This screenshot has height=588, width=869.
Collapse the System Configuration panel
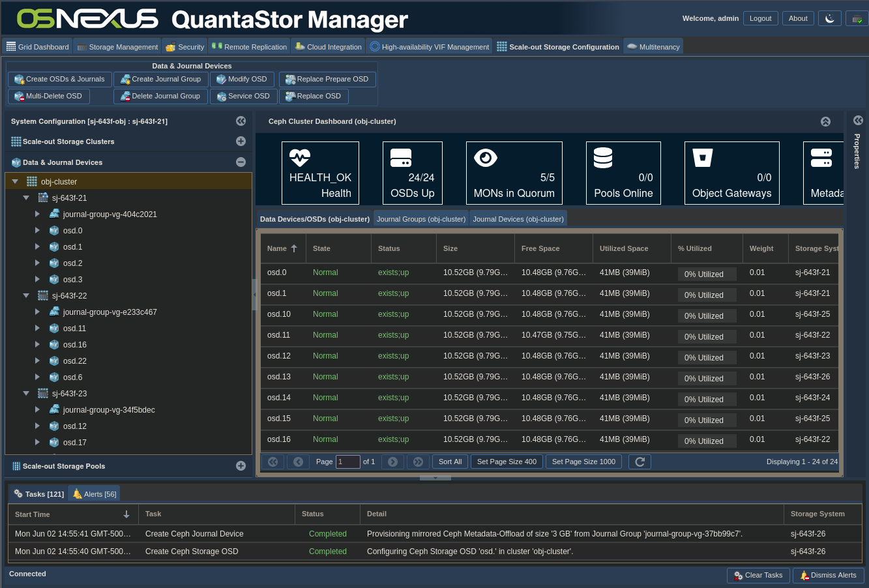(x=241, y=121)
